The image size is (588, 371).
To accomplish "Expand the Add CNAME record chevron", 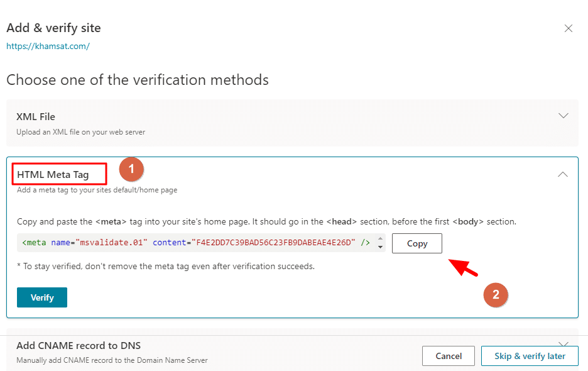I will click(x=563, y=343).
